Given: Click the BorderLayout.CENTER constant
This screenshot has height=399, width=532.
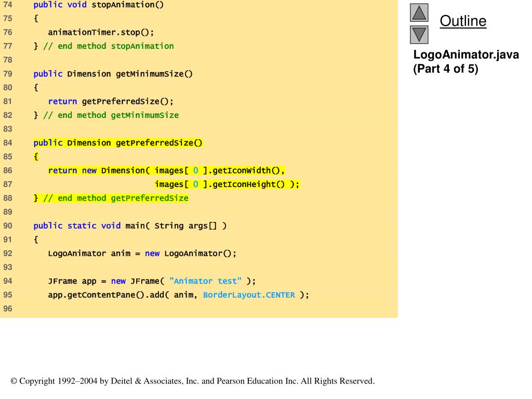Looking at the screenshot, I should tap(249, 295).
